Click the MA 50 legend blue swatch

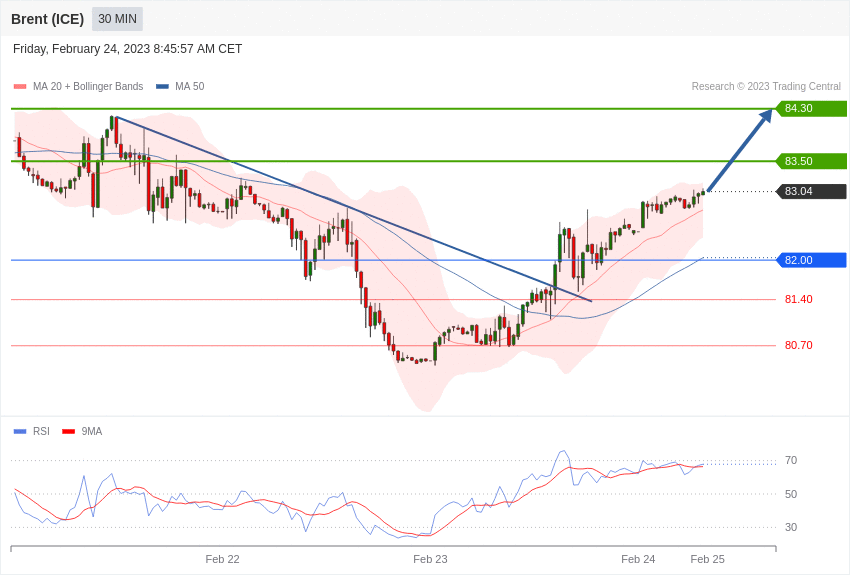click(x=162, y=87)
